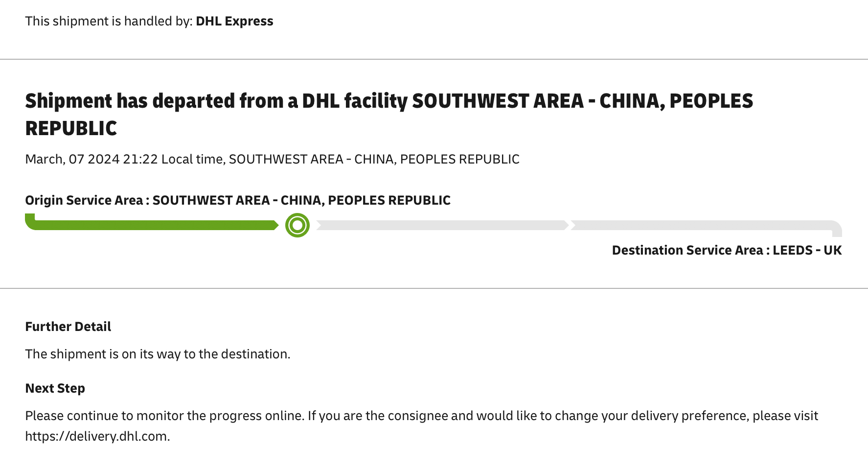The width and height of the screenshot is (868, 471).
Task: Click 'shipment is on its way' text
Action: tap(158, 354)
